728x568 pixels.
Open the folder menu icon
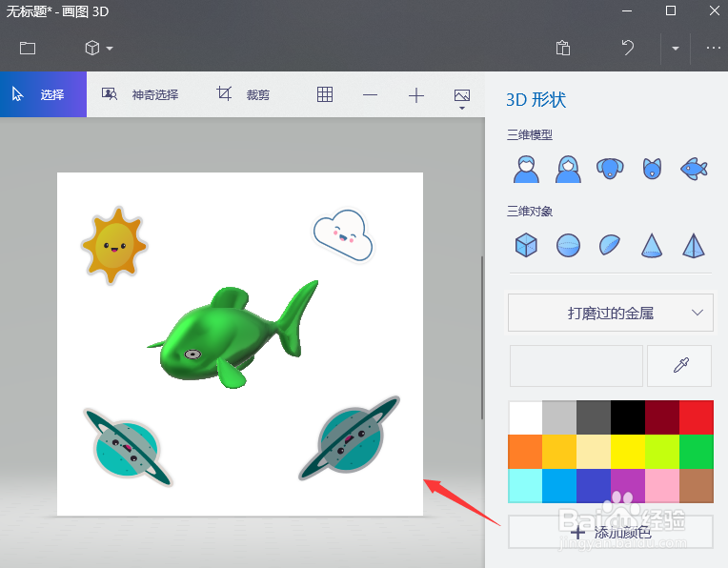[x=28, y=48]
